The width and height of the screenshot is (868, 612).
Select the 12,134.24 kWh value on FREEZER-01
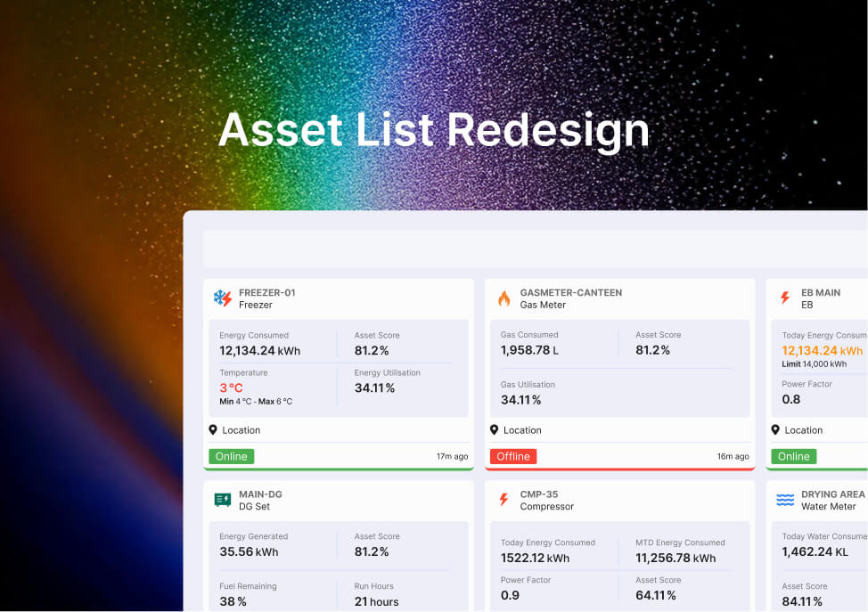point(259,351)
